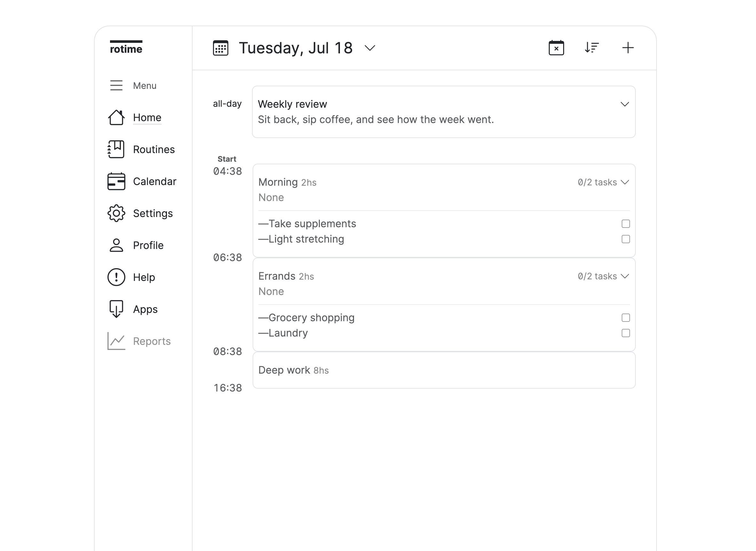Click the clear day calendar-x icon
This screenshot has height=551, width=756.
click(556, 48)
